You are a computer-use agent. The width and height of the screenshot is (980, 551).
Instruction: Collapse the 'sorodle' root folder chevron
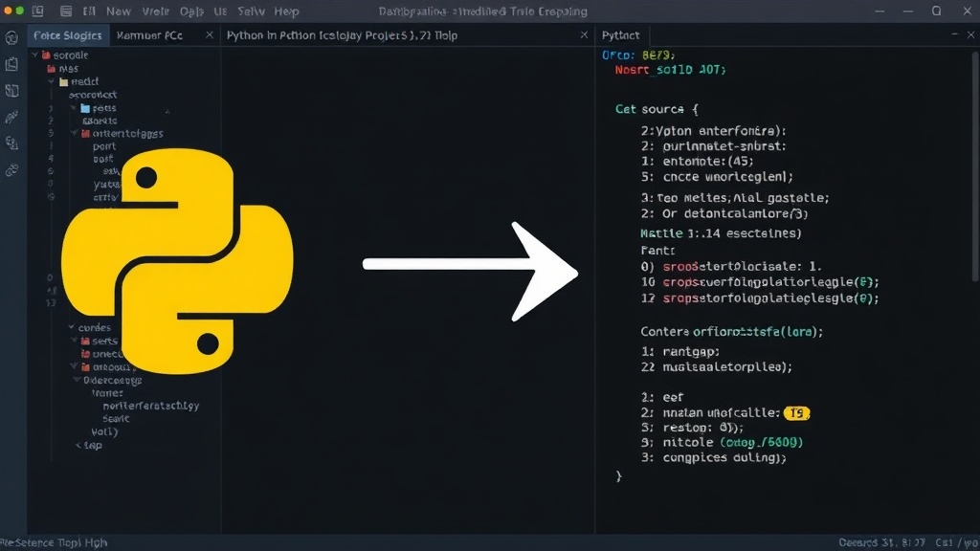[35, 55]
